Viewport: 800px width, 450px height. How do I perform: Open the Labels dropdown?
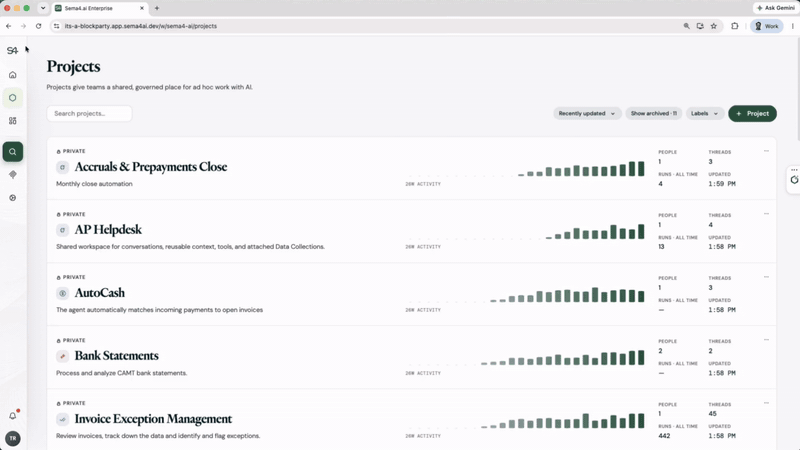[x=705, y=113]
